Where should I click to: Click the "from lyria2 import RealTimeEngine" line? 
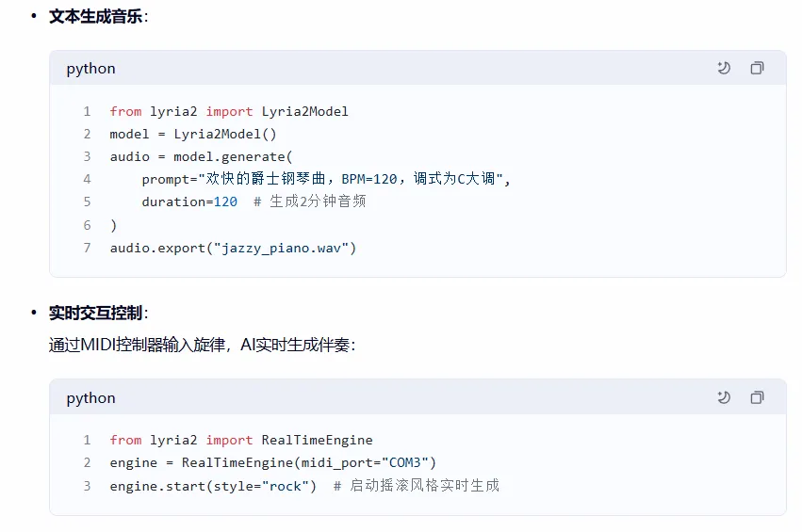pyautogui.click(x=241, y=440)
